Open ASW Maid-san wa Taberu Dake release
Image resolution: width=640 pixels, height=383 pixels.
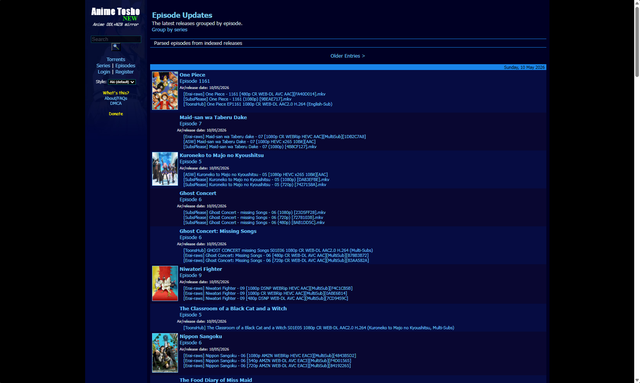click(249, 142)
